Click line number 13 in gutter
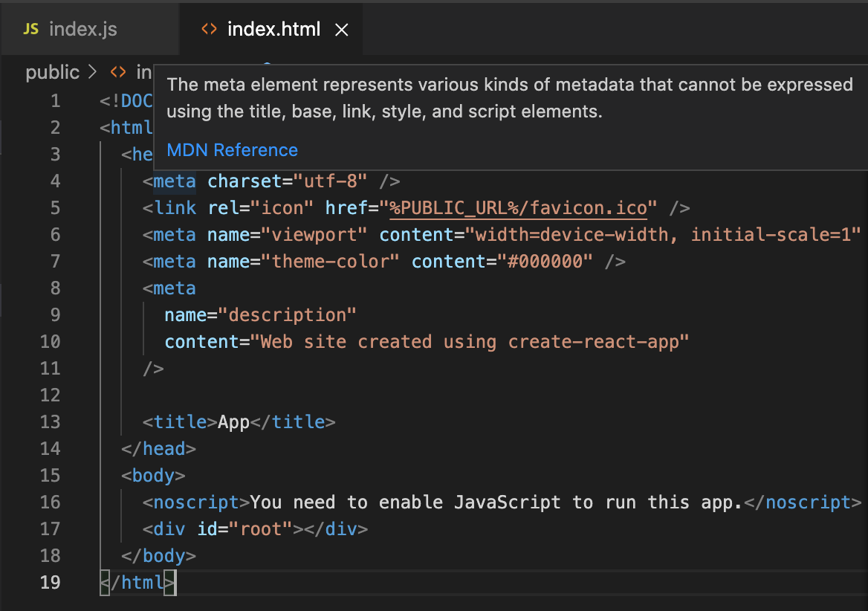868x611 pixels. click(x=51, y=421)
